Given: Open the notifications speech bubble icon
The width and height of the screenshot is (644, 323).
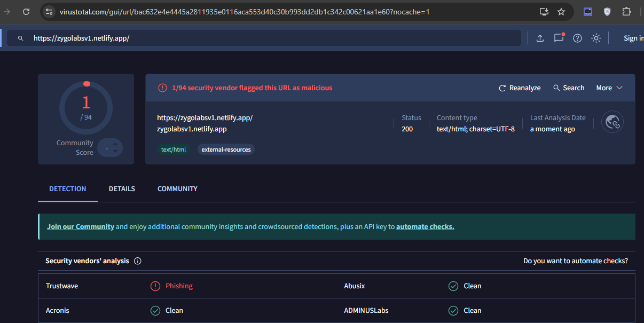Looking at the screenshot, I should click(x=559, y=38).
